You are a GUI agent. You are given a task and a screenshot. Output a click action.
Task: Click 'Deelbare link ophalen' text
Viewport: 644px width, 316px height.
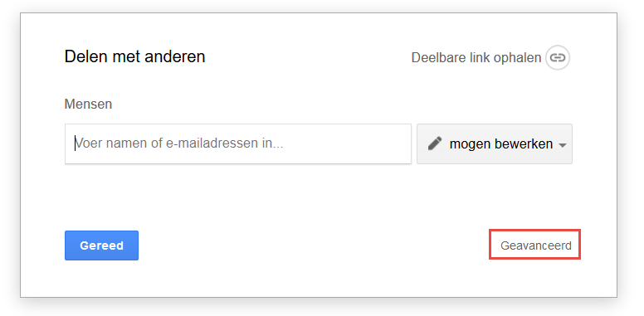pyautogui.click(x=476, y=58)
